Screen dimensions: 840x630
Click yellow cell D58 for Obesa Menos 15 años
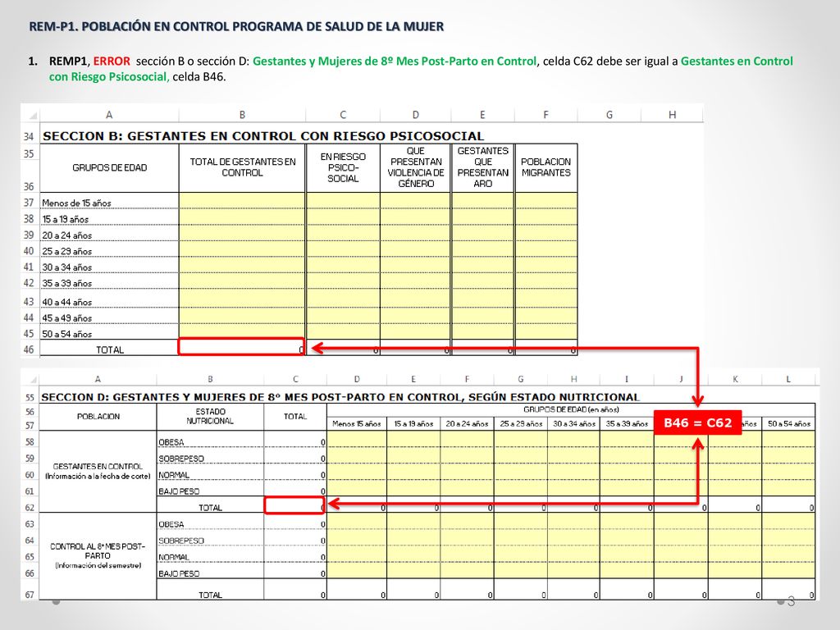[357, 440]
